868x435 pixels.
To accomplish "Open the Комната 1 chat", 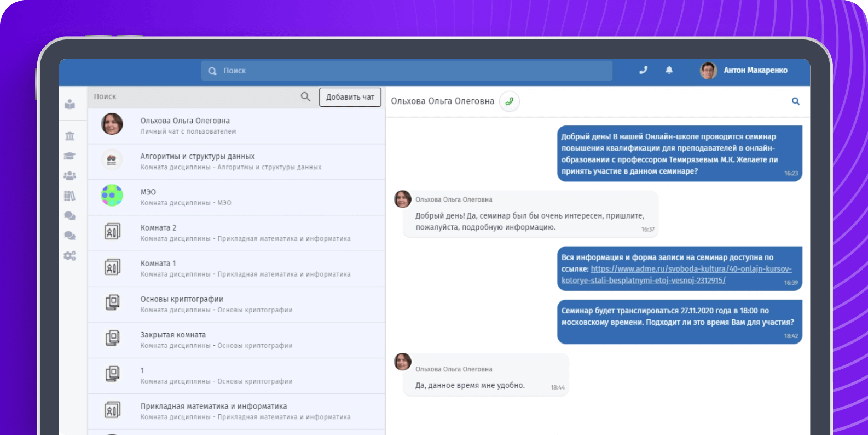I will [x=236, y=268].
